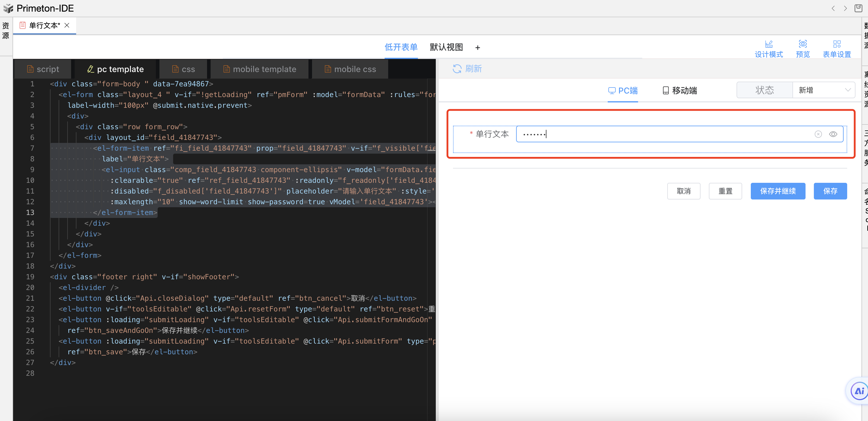The image size is (868, 421).
Task: Click the design mode icon
Action: (x=769, y=44)
